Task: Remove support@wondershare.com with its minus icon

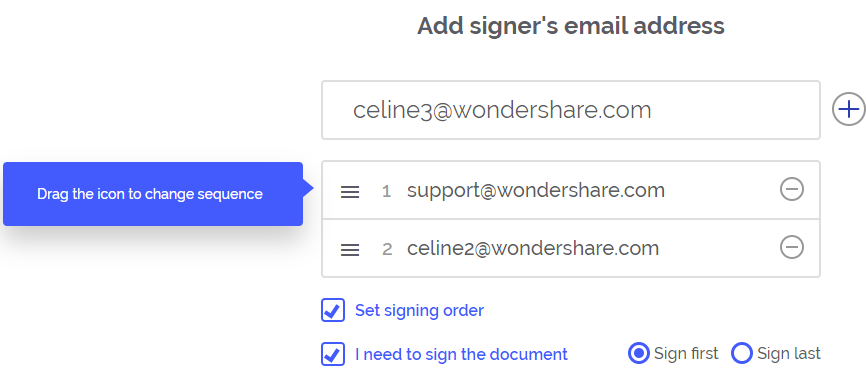Action: coord(791,190)
